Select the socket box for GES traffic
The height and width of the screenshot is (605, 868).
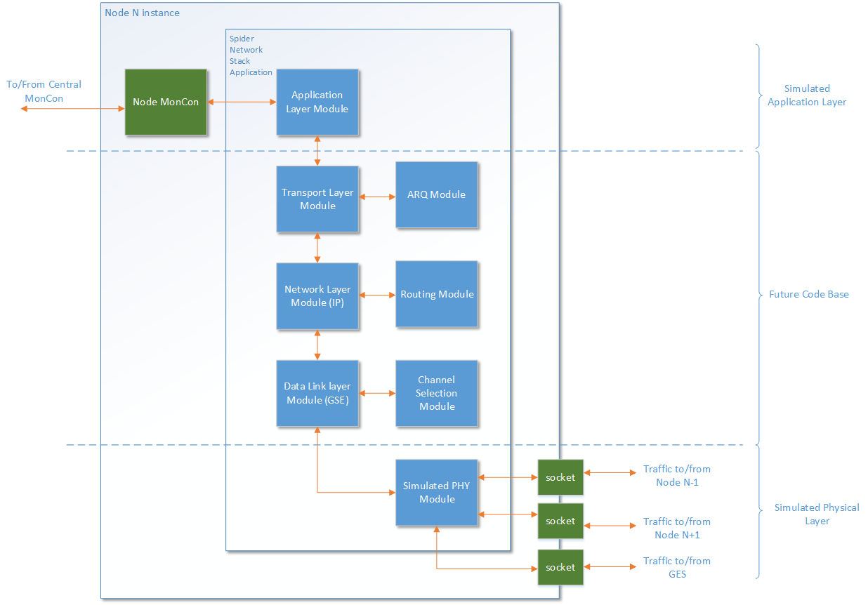point(560,567)
